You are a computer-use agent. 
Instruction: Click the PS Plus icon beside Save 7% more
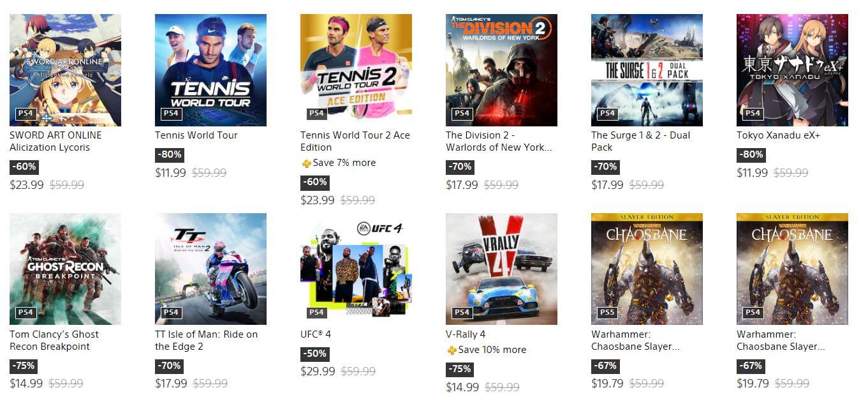(306, 163)
